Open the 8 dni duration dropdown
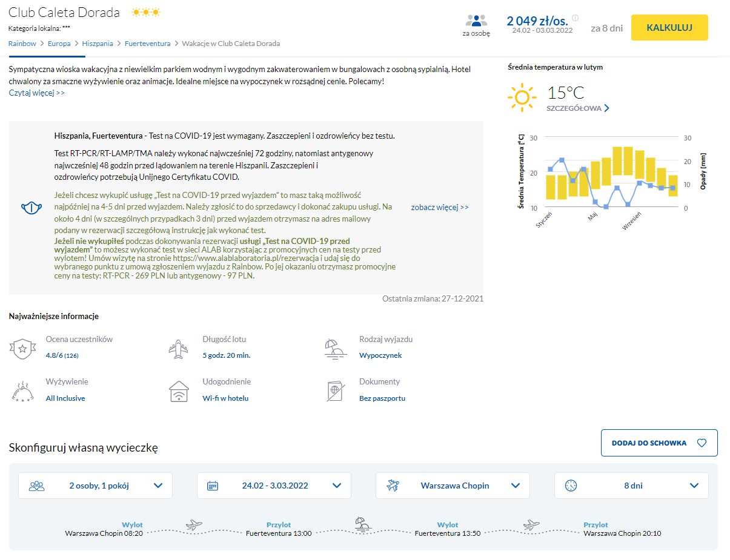Viewport: 730px width, 560px height. [x=631, y=486]
